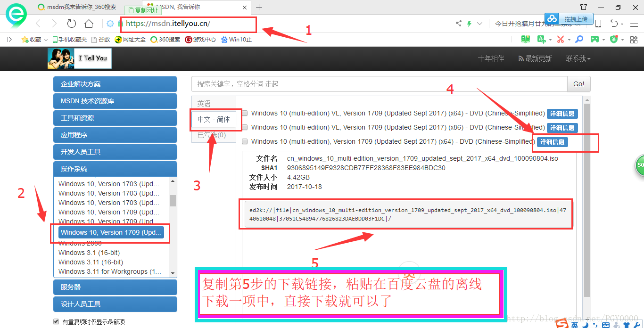Screen dimensions: 644x328
Task: Open the hamburger main menu
Action: coord(633,24)
